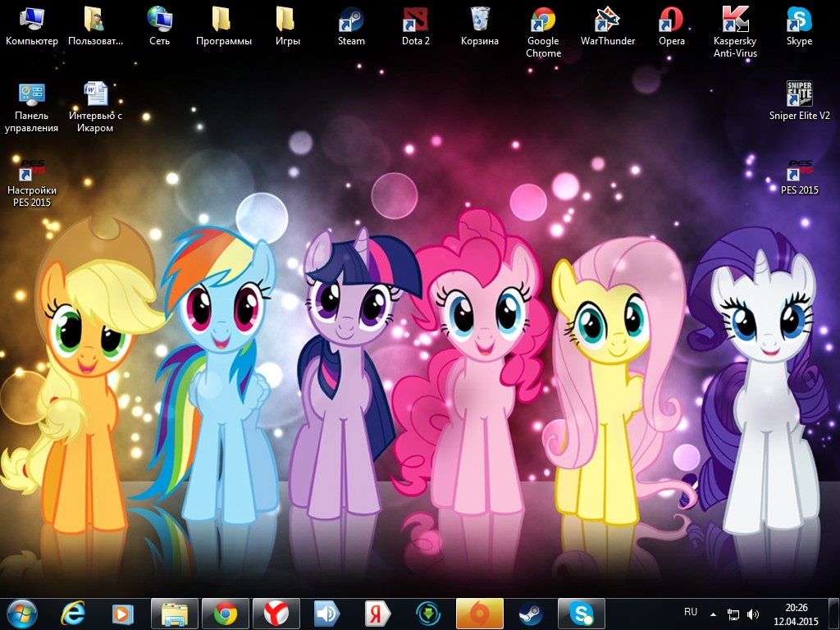Open the Компьютер desktop icon

pyautogui.click(x=32, y=25)
